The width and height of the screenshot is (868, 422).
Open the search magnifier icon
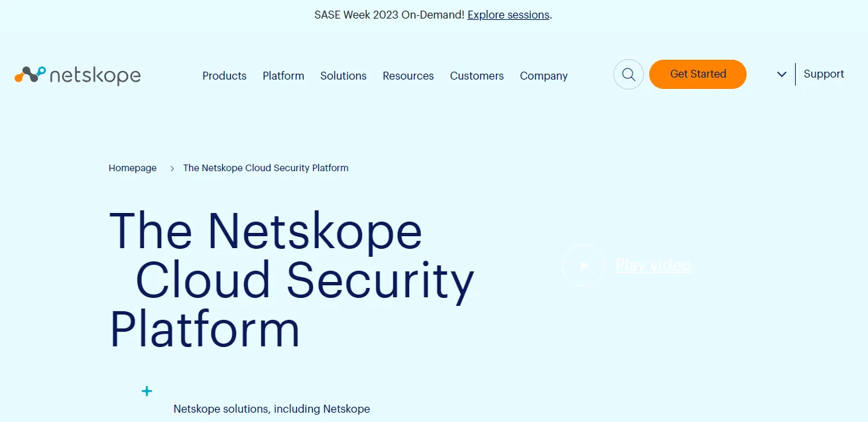(629, 74)
